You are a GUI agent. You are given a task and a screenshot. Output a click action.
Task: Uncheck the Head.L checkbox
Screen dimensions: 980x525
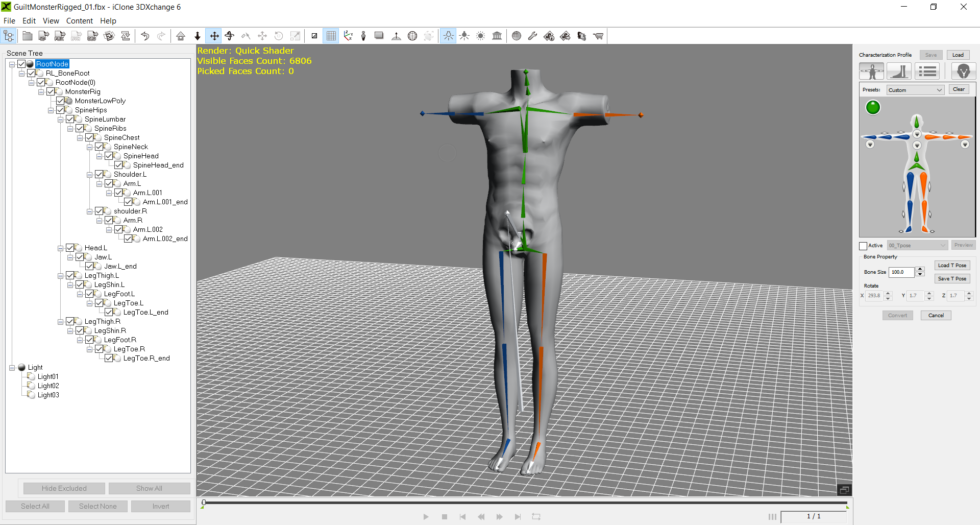pos(70,248)
